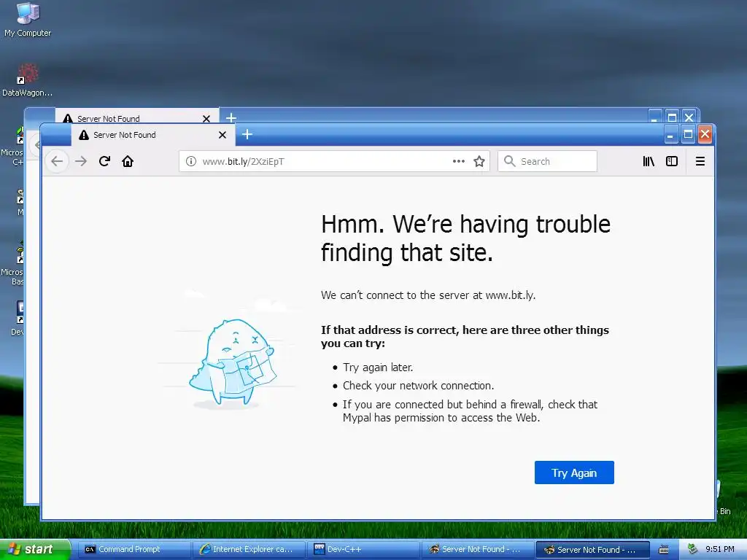Close the front browser window
Screen dimensions: 747x560
click(705, 135)
